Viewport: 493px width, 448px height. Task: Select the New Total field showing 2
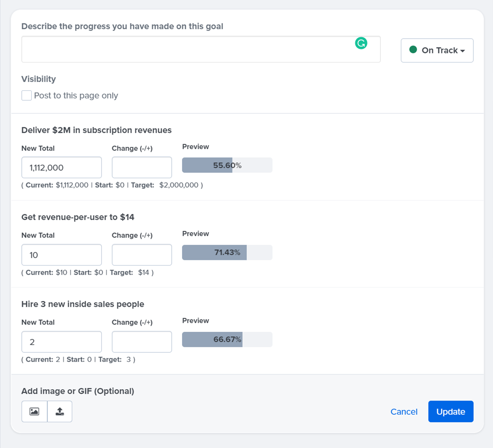click(61, 342)
